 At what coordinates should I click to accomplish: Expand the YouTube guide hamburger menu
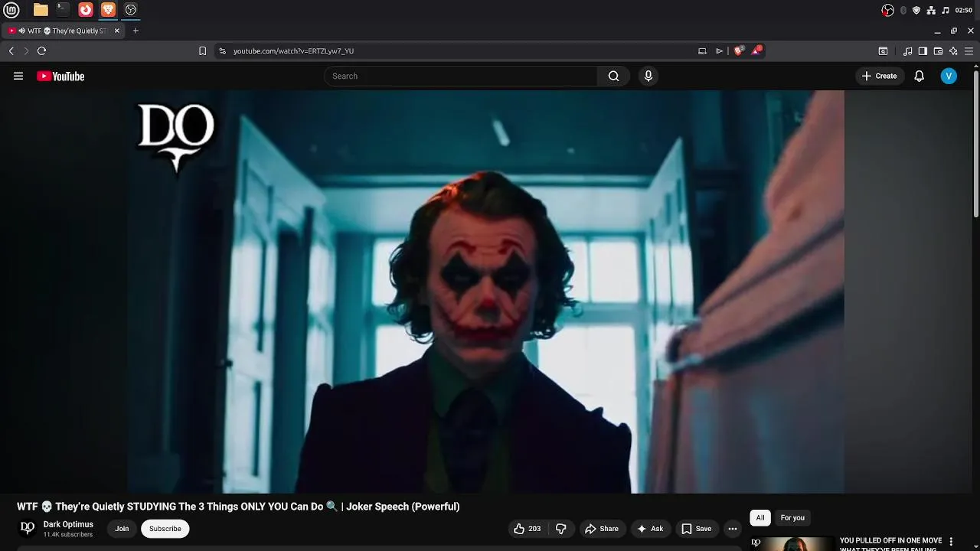pos(18,76)
